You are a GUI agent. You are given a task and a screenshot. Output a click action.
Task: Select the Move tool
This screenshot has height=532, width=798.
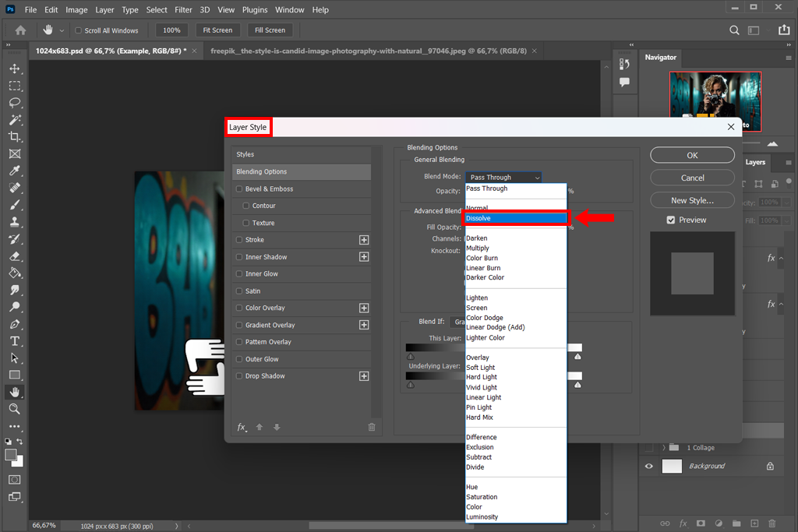tap(14, 69)
